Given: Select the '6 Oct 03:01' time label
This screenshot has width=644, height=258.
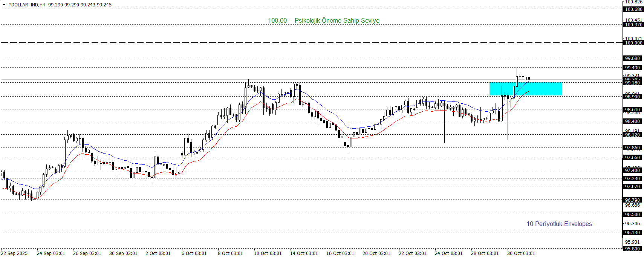Looking at the screenshot, I should point(194,253).
